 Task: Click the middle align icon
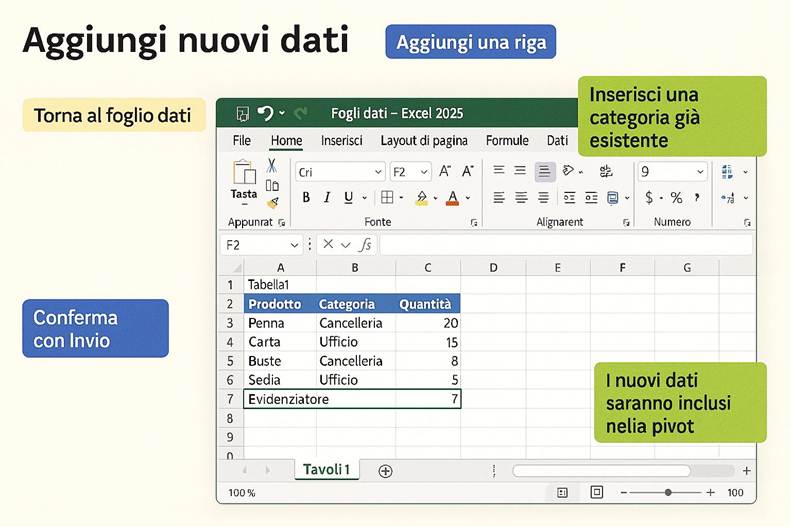click(520, 170)
